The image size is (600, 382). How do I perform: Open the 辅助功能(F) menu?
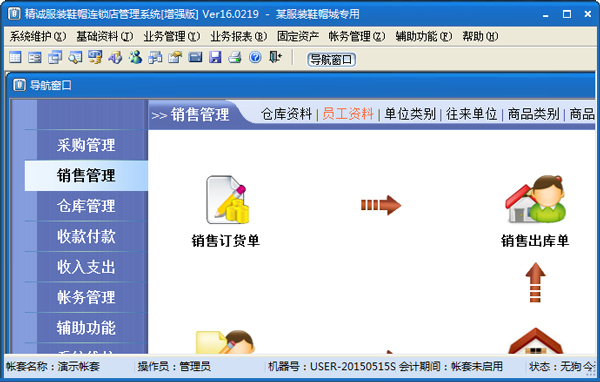[x=424, y=36]
